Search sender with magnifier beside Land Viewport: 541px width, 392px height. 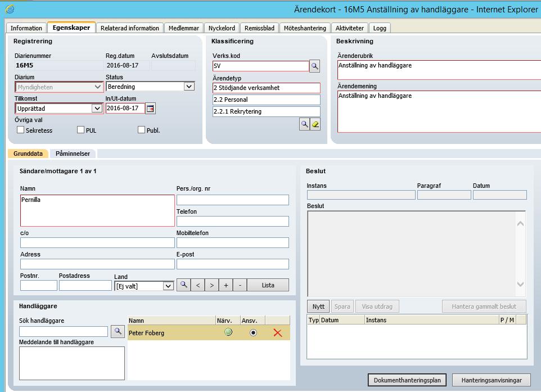183,285
